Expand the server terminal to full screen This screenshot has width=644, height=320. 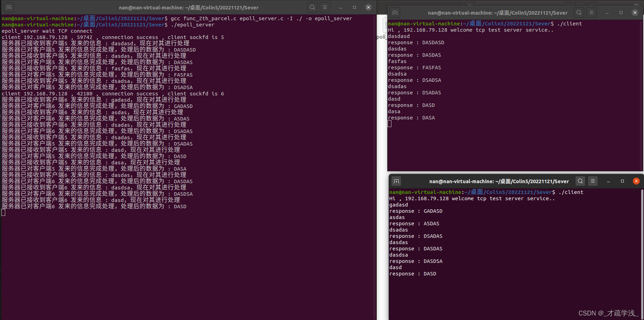pos(354,7)
